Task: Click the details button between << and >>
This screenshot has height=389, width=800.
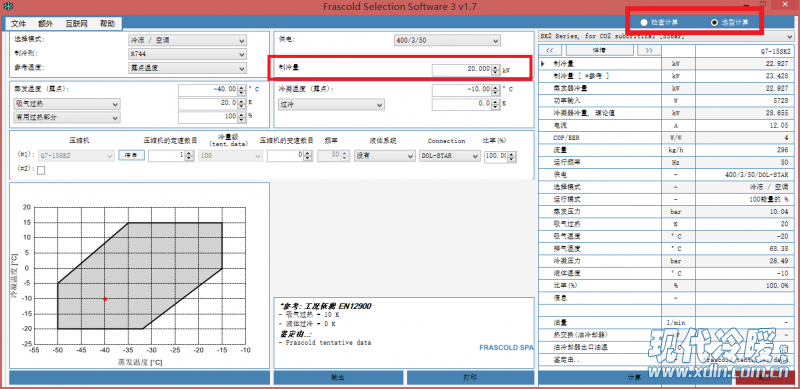Action: (x=599, y=51)
